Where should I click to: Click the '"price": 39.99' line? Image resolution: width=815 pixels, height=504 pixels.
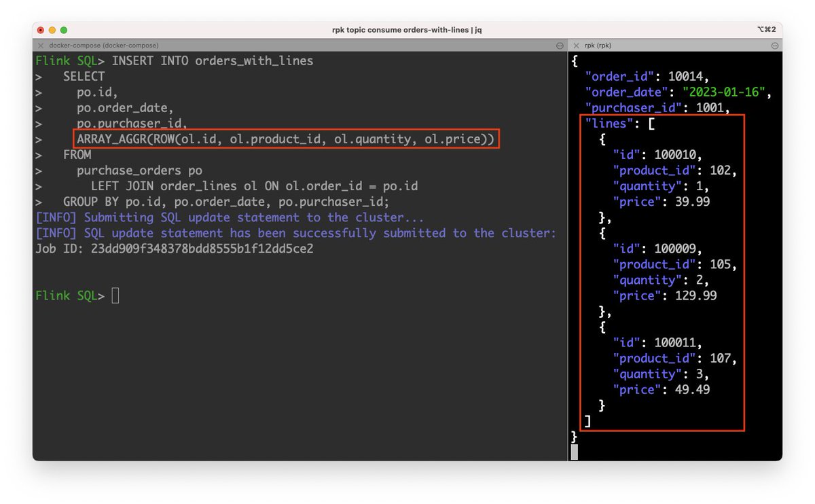pyautogui.click(x=661, y=202)
